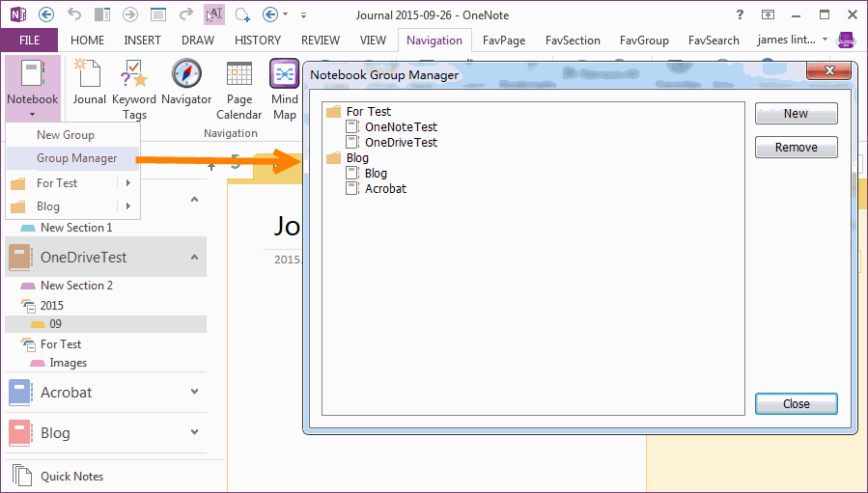868x493 pixels.
Task: Open the FILE tab
Action: (29, 41)
